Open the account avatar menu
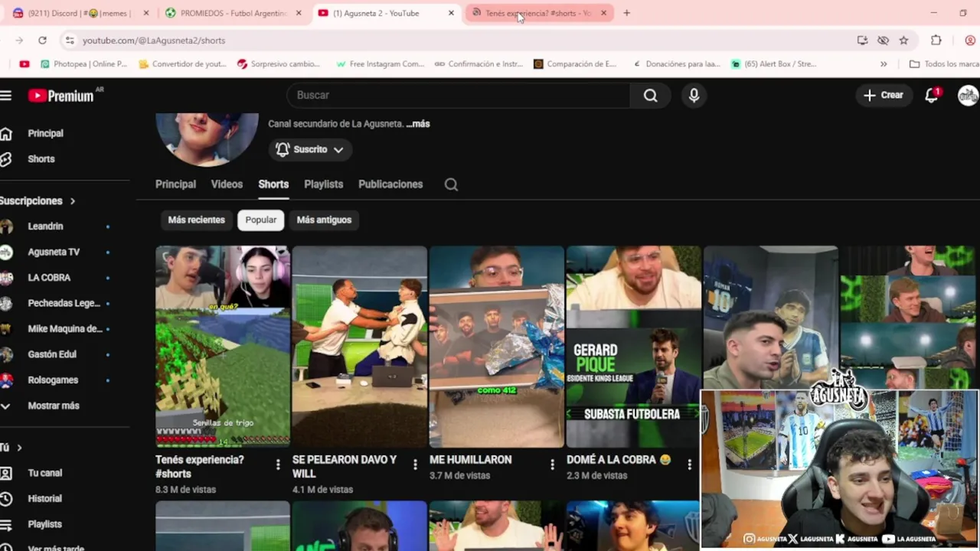 (968, 95)
